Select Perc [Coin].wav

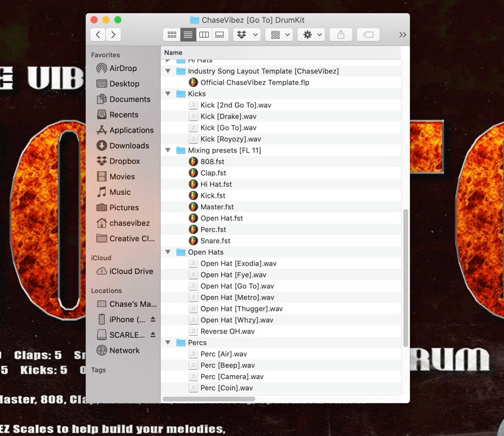(x=281, y=388)
